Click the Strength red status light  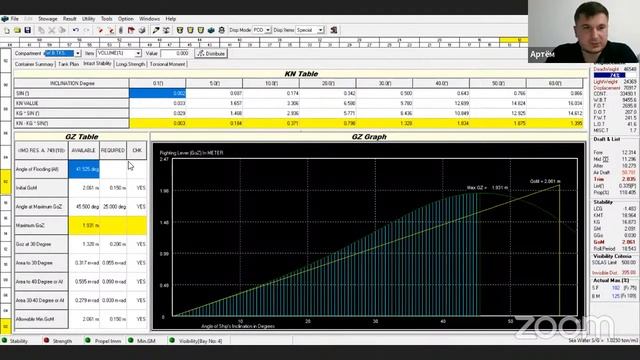point(47,340)
